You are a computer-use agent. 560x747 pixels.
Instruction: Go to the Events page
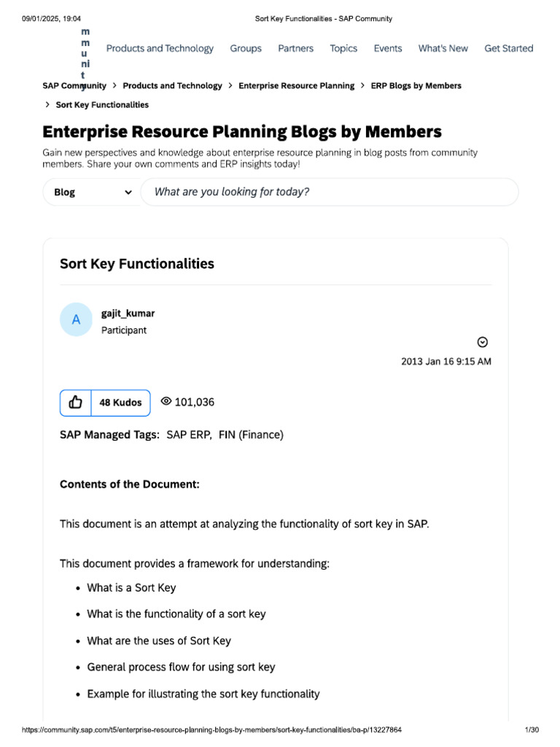(388, 48)
